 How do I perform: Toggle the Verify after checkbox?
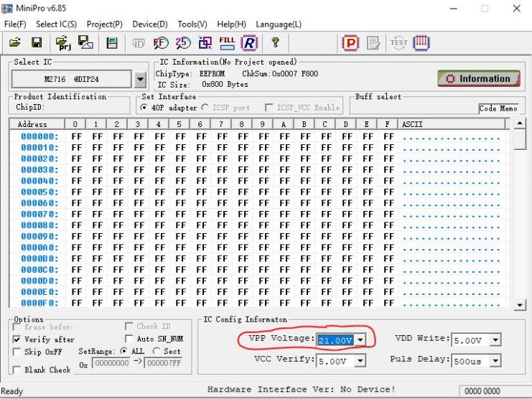point(17,339)
